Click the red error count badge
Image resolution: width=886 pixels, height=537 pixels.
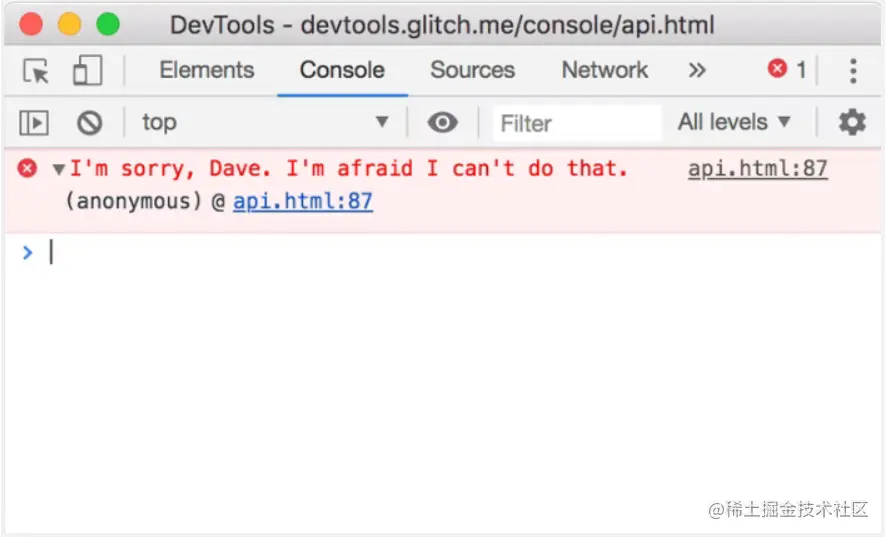[x=787, y=70]
